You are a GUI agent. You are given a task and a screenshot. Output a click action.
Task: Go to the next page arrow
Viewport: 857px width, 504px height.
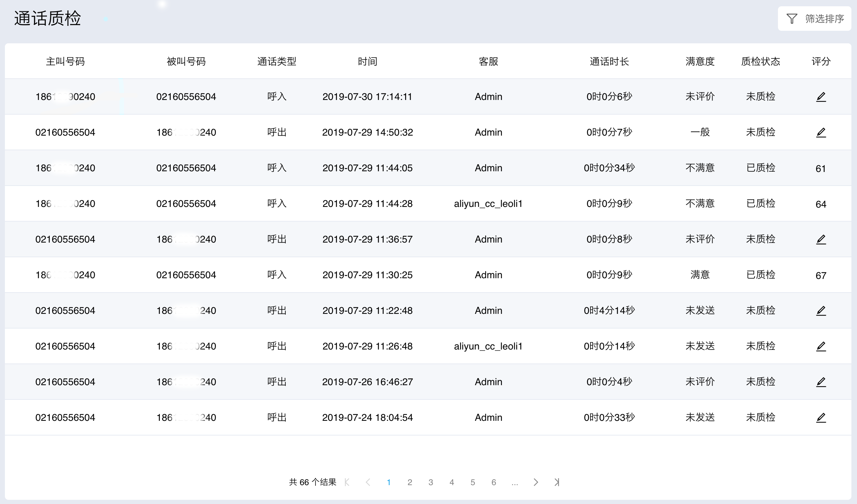tap(536, 482)
